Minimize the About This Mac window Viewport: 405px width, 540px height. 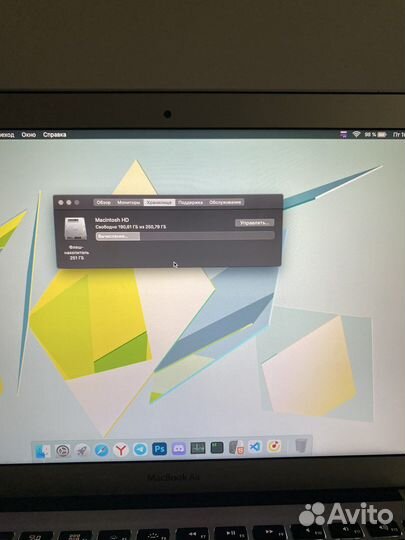[x=69, y=202]
